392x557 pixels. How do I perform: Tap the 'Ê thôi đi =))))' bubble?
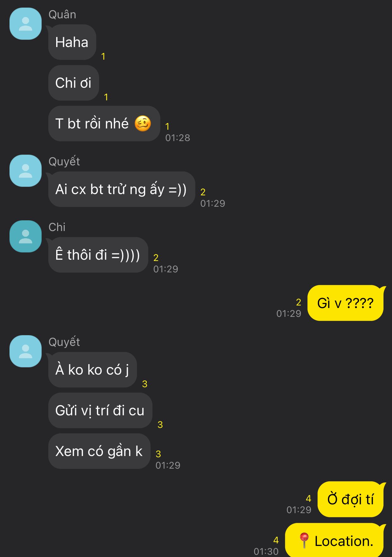click(98, 255)
